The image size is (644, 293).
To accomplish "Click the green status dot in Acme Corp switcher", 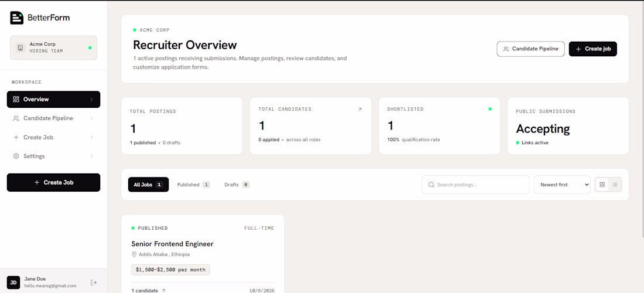I will (90, 47).
